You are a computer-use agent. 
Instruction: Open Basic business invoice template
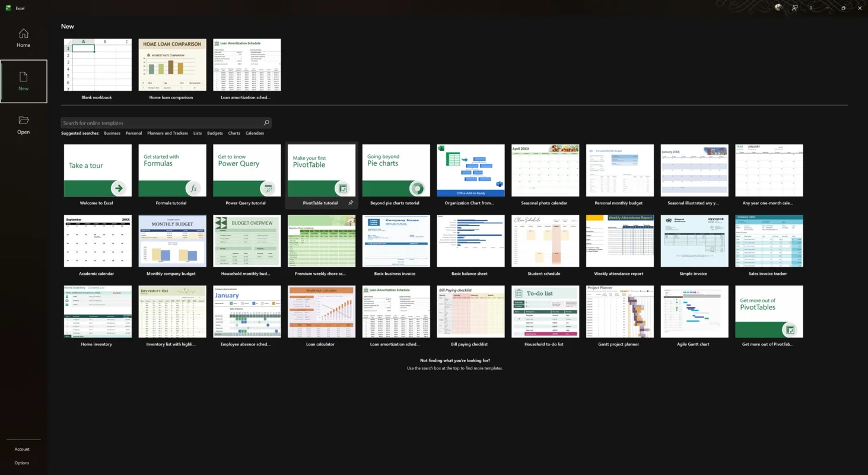pos(396,246)
